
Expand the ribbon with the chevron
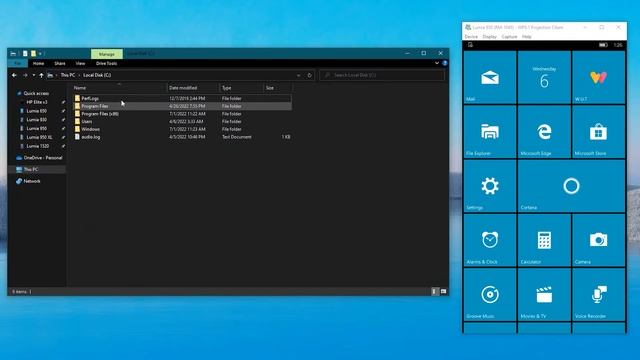[x=437, y=63]
